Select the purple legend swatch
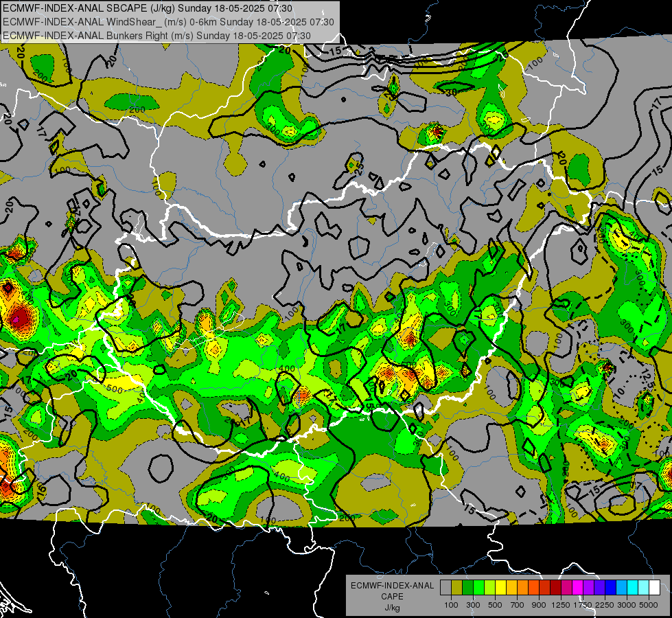Viewport: 672px width, 618px height. click(x=589, y=587)
